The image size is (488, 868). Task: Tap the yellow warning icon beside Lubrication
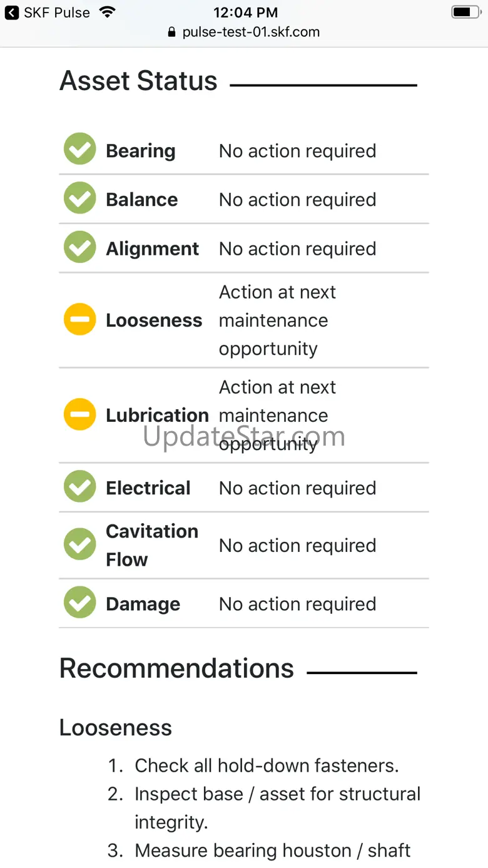click(80, 414)
